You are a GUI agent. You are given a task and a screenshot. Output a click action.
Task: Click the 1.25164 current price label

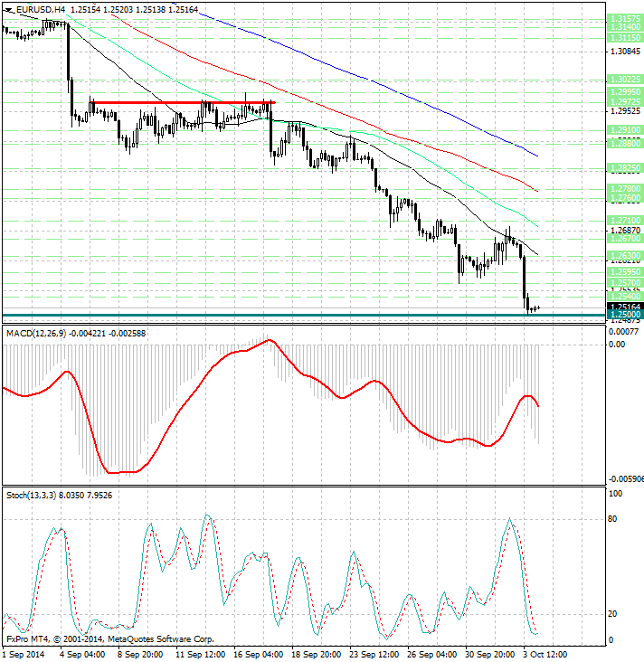pos(625,307)
